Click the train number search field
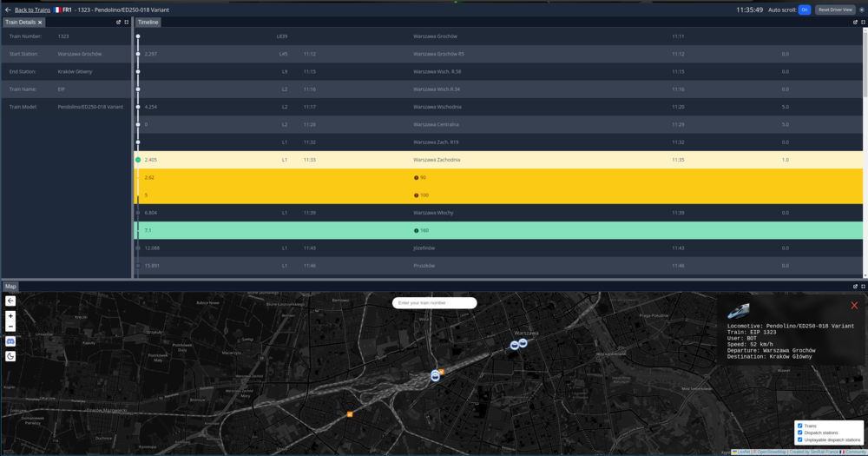Screen dimensions: 868x456 pos(434,303)
